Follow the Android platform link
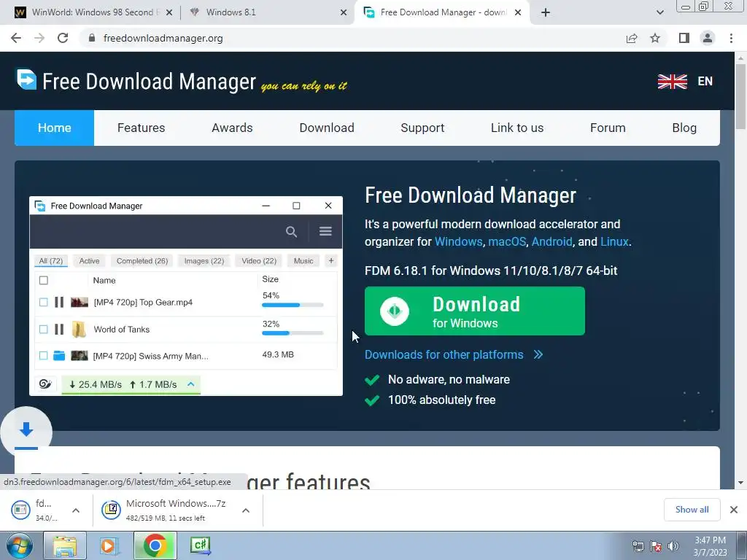Viewport: 747px width, 560px height. [551, 241]
